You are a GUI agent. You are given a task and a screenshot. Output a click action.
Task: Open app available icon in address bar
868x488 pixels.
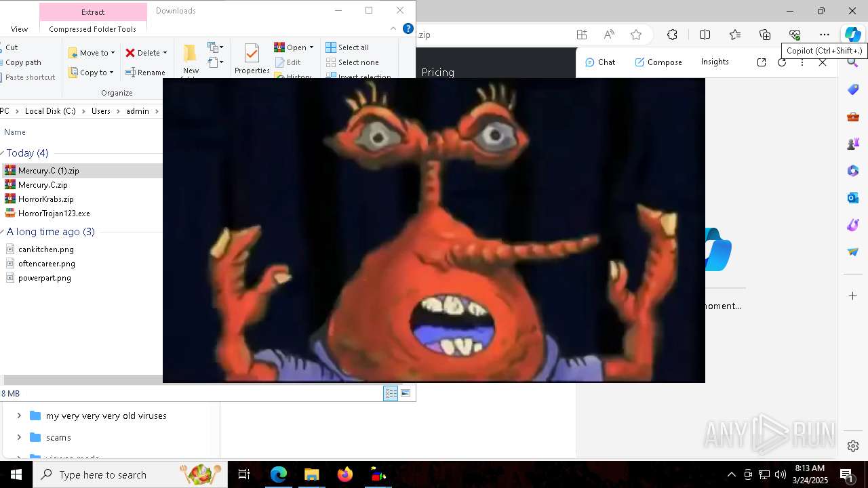(x=582, y=35)
